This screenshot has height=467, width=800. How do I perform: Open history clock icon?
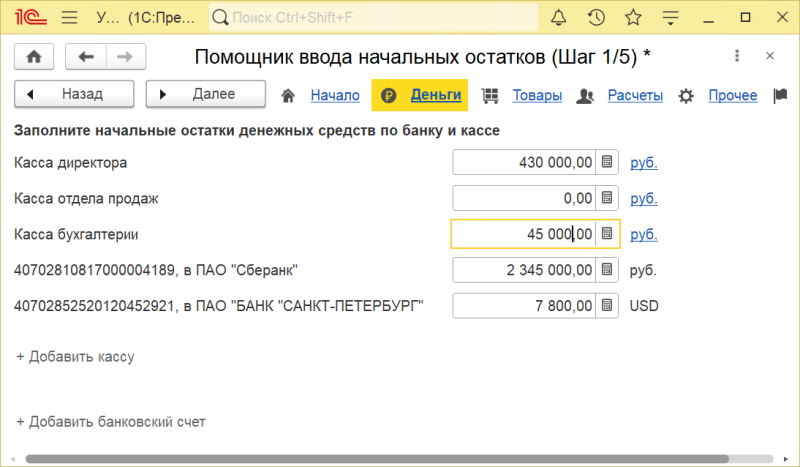pyautogui.click(x=596, y=18)
